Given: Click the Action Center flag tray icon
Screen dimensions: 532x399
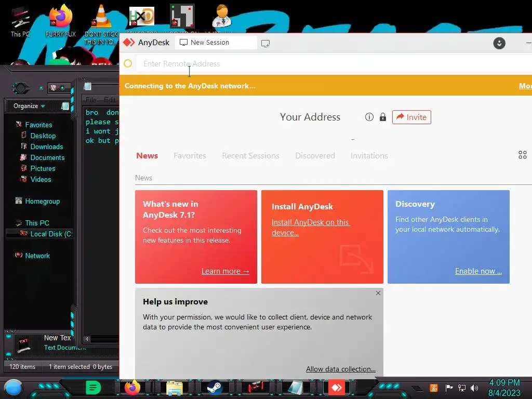Looking at the screenshot, I should [449, 388].
